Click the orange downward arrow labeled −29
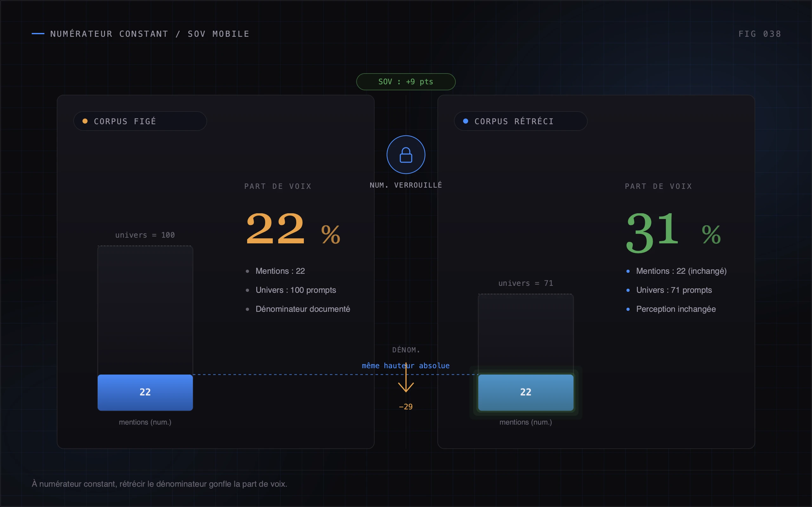Image resolution: width=812 pixels, height=507 pixels. (406, 378)
